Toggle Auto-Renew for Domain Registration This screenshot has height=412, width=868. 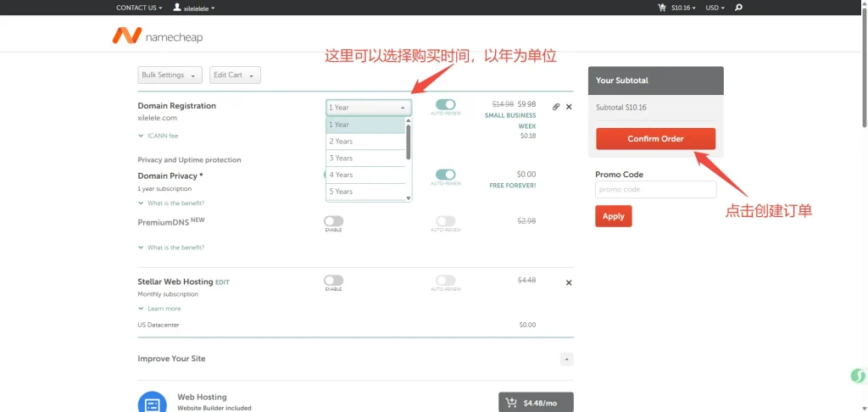coord(446,104)
